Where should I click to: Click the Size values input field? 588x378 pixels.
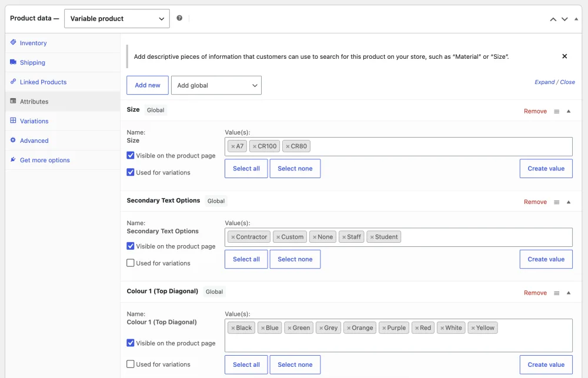[398, 146]
